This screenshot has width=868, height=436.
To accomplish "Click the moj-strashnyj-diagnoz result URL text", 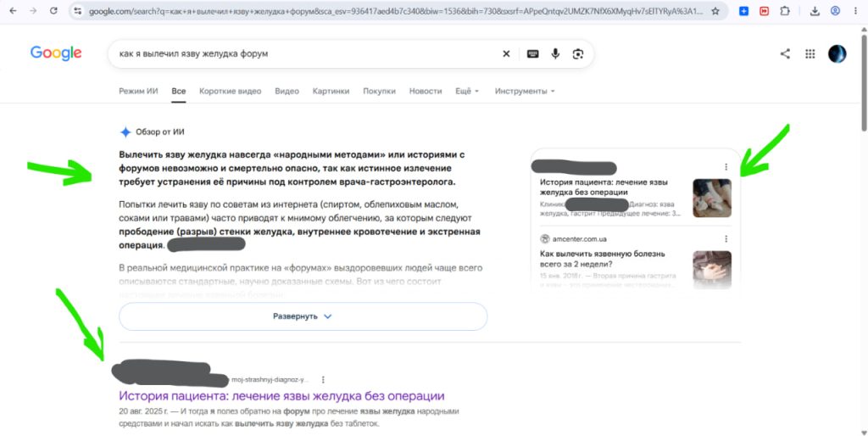I will (270, 379).
